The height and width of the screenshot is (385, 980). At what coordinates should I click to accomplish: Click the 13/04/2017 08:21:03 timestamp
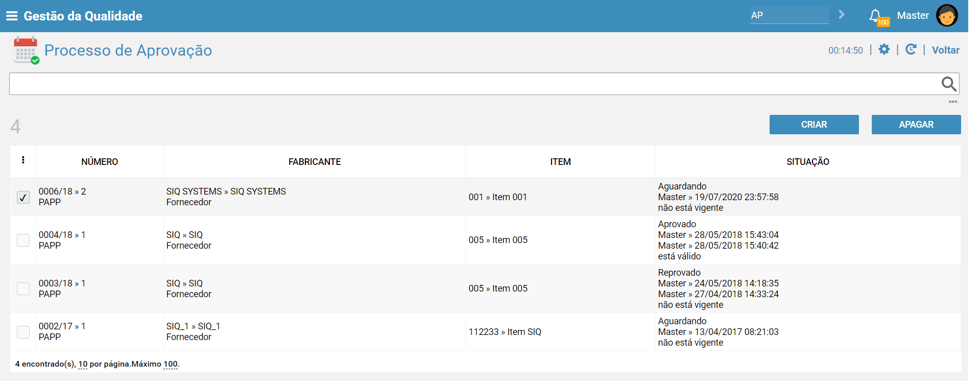point(736,332)
